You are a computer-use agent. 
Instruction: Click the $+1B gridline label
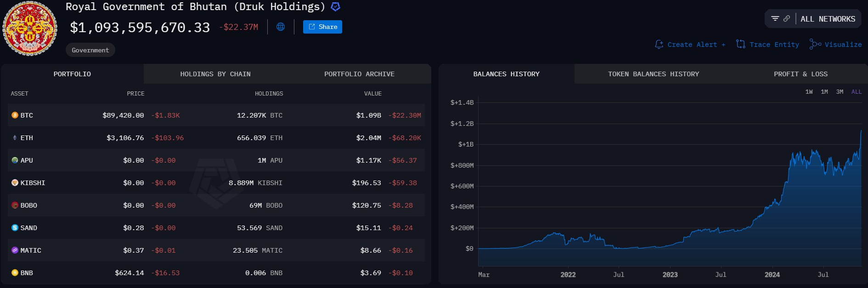[x=466, y=144]
